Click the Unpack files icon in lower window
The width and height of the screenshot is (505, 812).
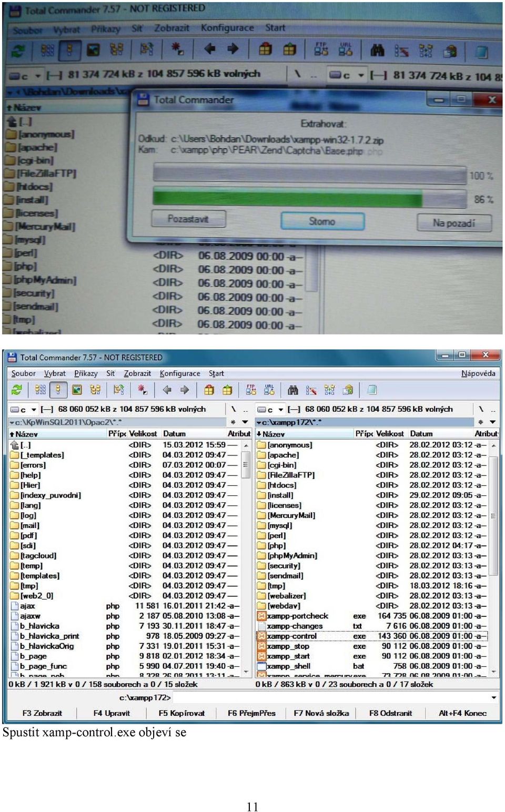point(227,390)
